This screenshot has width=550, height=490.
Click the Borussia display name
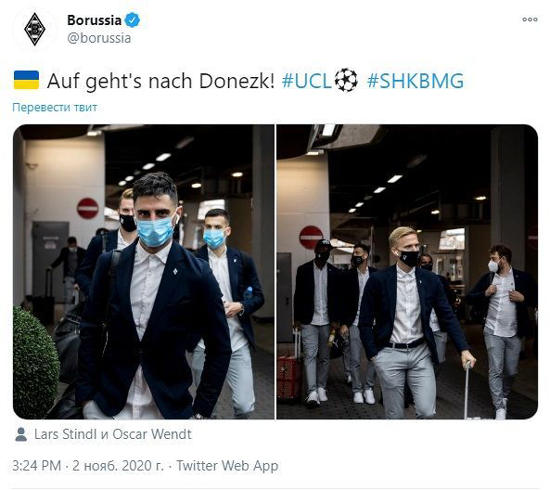(x=94, y=20)
